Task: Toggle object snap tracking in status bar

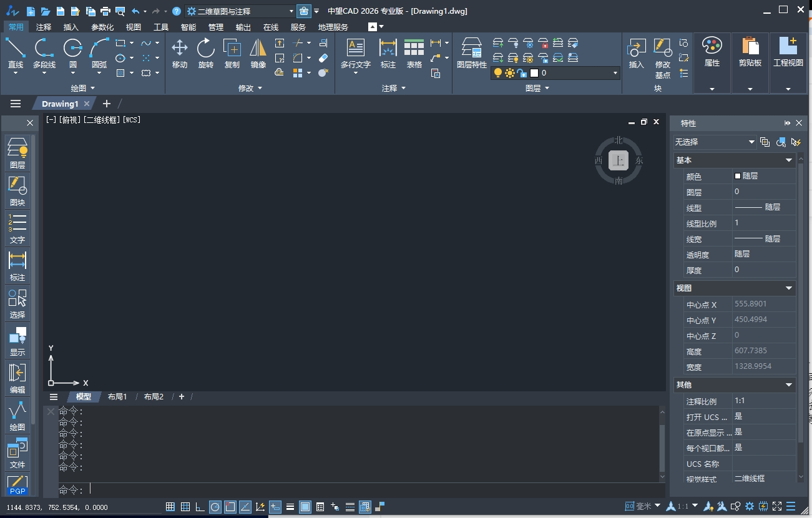Action: [245, 507]
